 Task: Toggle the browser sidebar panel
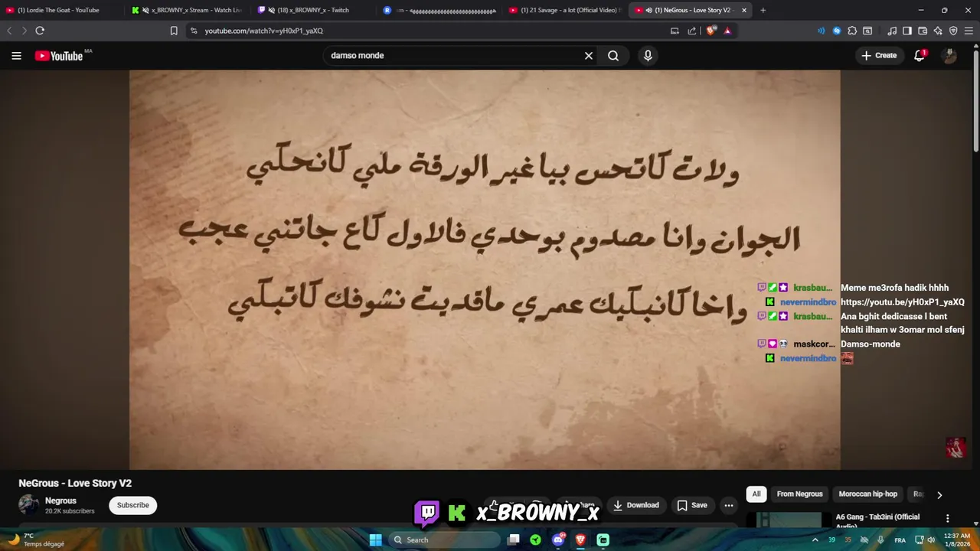pyautogui.click(x=907, y=31)
